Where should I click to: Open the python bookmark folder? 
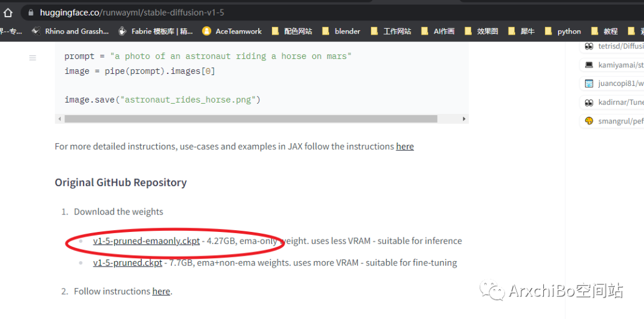click(x=563, y=31)
